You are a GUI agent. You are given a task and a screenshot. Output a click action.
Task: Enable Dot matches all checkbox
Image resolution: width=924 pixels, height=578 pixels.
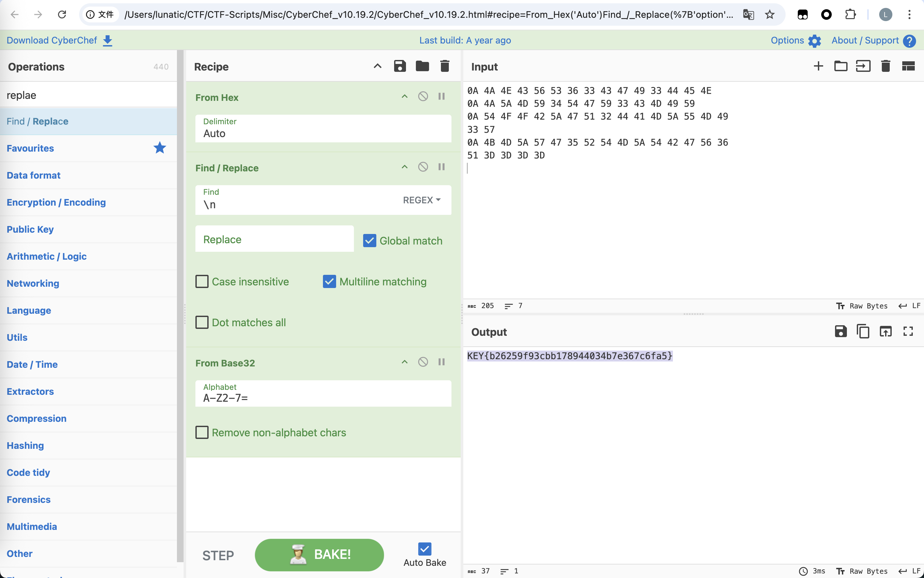point(202,322)
